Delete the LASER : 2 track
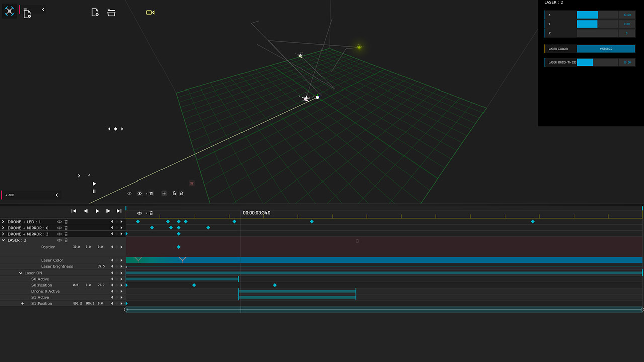644x362 pixels. 66,240
